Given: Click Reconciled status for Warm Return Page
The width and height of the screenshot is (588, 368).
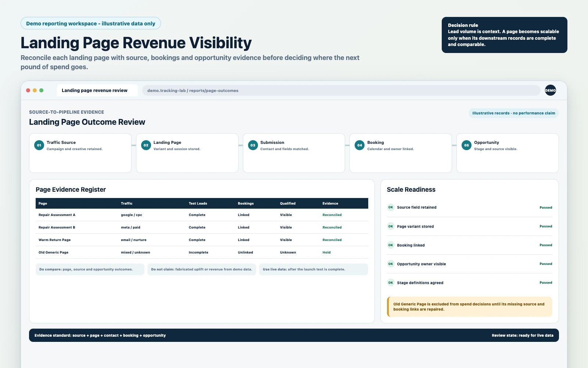Looking at the screenshot, I should [332, 240].
